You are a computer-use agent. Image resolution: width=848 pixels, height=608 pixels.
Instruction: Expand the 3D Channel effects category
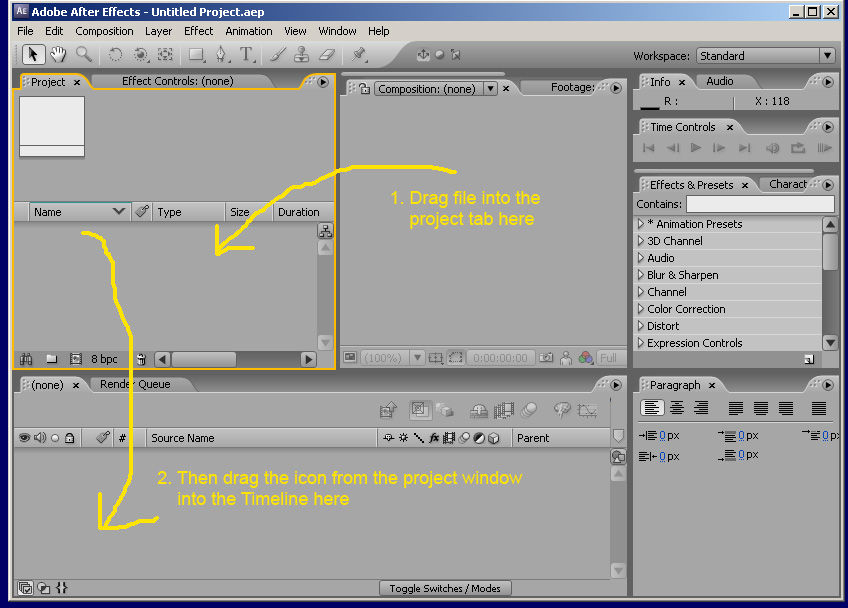(640, 241)
